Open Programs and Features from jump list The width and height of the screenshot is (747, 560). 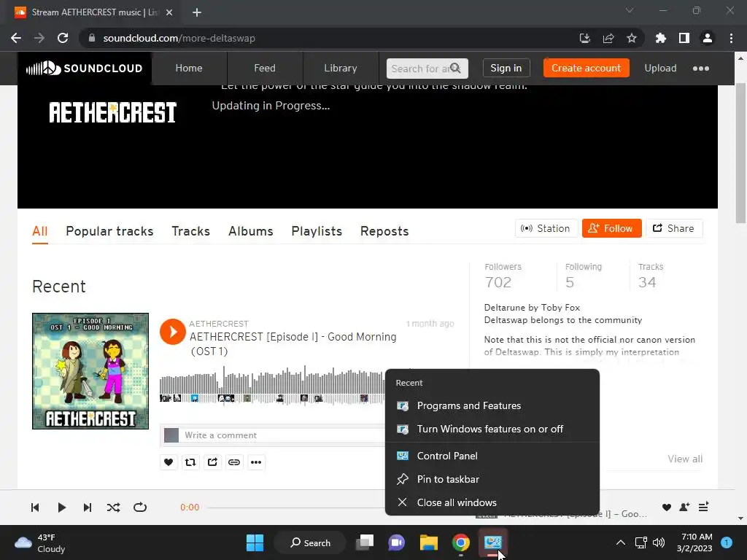coord(492,405)
